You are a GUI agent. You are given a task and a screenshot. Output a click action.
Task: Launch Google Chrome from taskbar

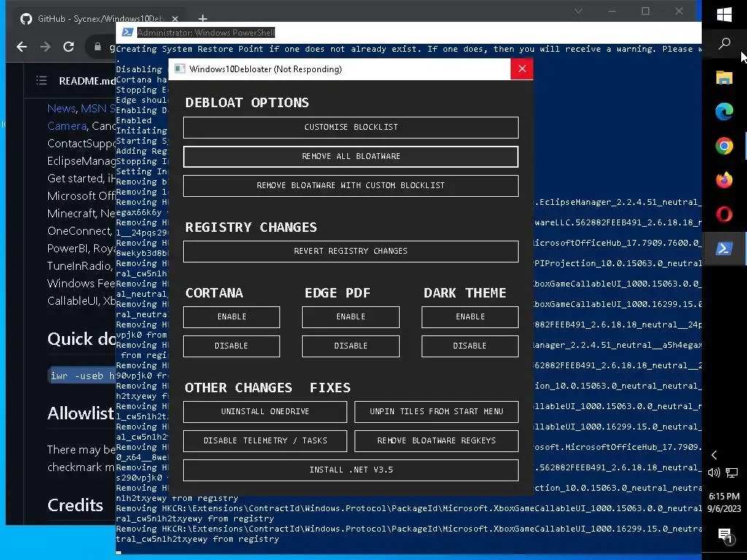point(724,146)
